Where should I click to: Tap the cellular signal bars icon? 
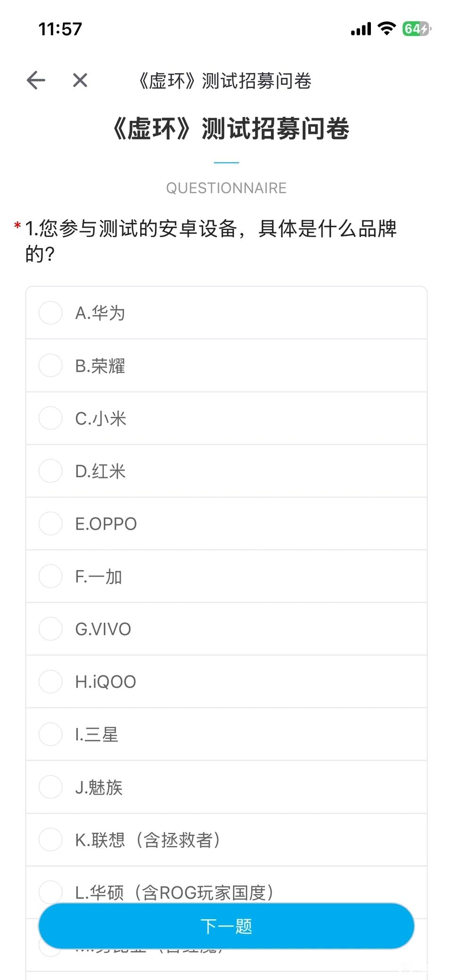click(x=361, y=29)
